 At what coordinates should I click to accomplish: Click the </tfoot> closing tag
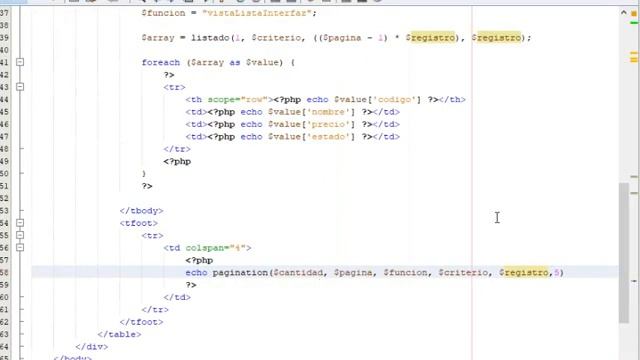coord(141,322)
